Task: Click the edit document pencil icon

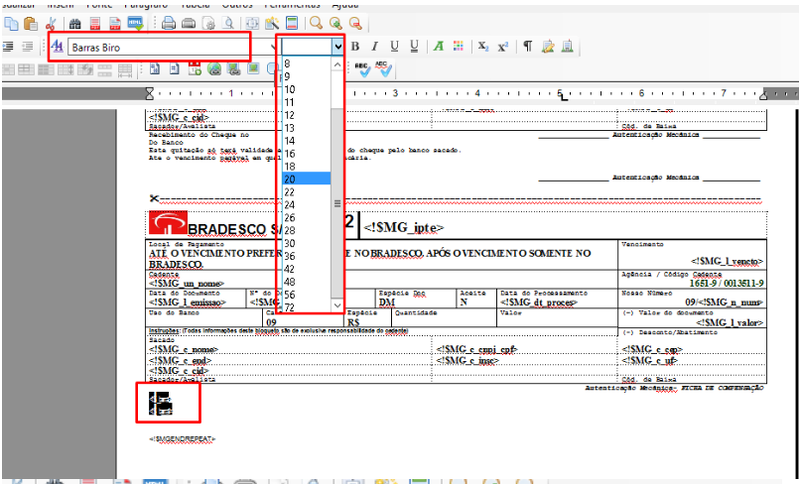Action: coord(548,46)
